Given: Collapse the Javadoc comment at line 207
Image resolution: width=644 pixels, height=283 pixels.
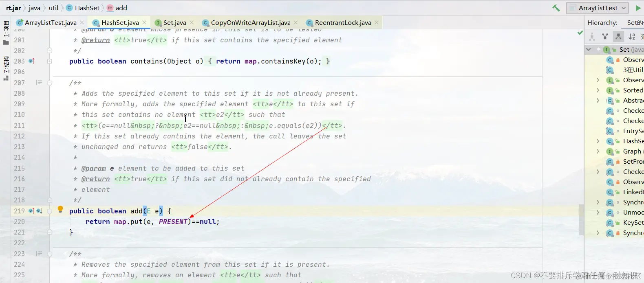Looking at the screenshot, I should (x=49, y=83).
